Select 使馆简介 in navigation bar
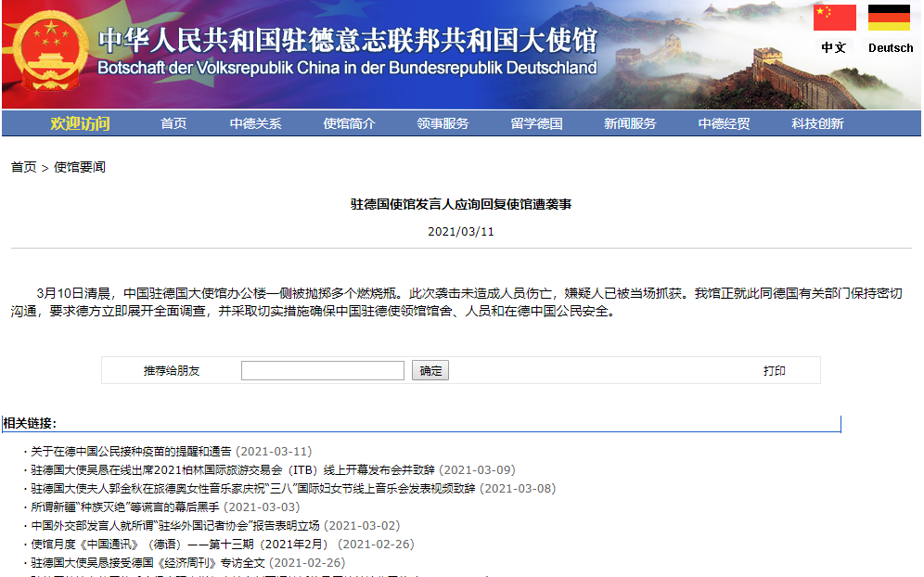 pos(349,123)
